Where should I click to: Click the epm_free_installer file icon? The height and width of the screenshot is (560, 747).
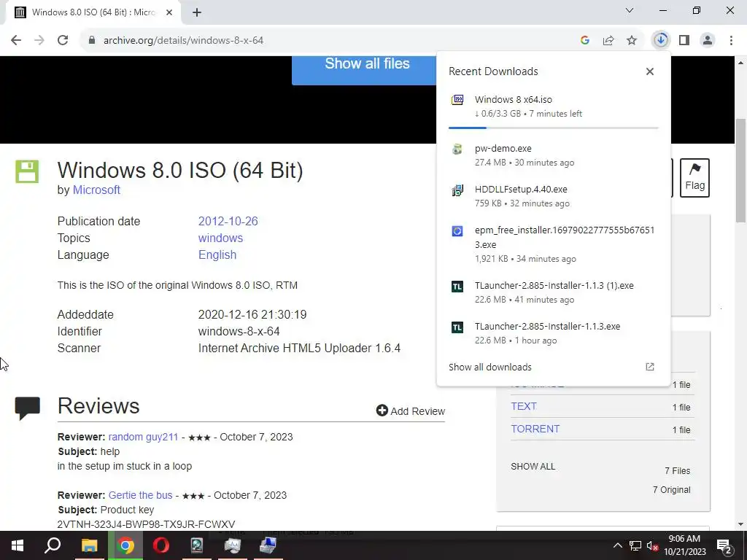(457, 231)
